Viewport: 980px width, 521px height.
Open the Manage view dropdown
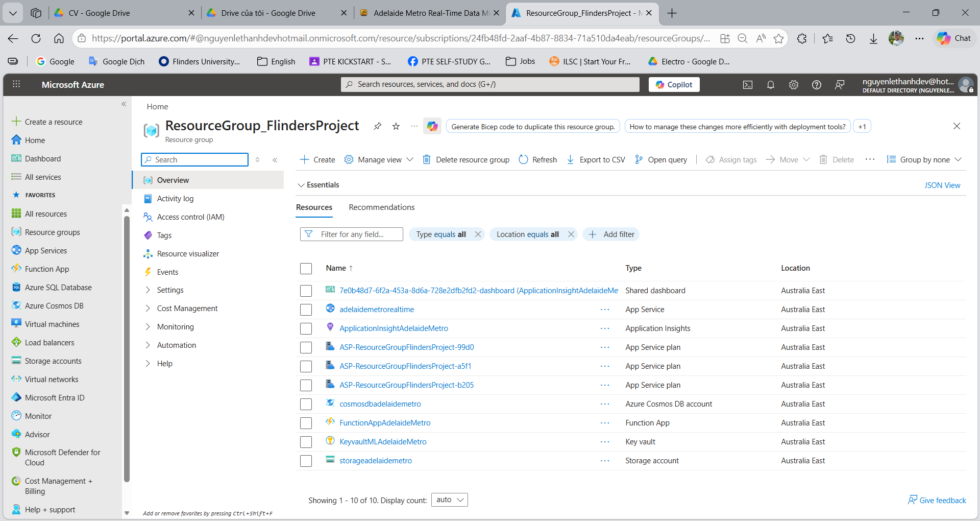379,159
